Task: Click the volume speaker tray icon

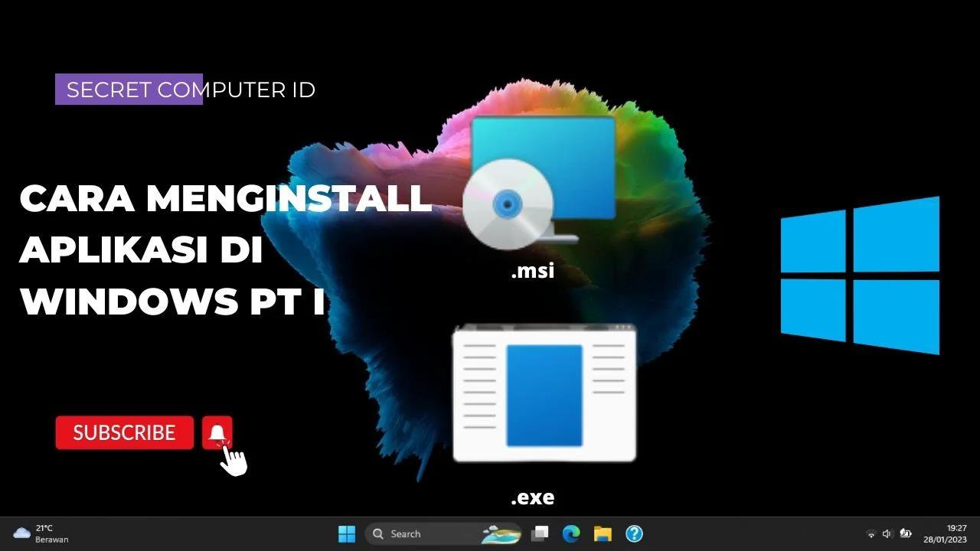Action: tap(887, 533)
